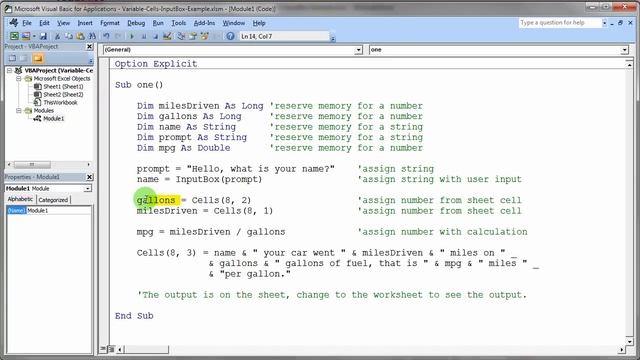The image size is (640, 360).
Task: Click the Reset stop icon
Action: click(155, 36)
